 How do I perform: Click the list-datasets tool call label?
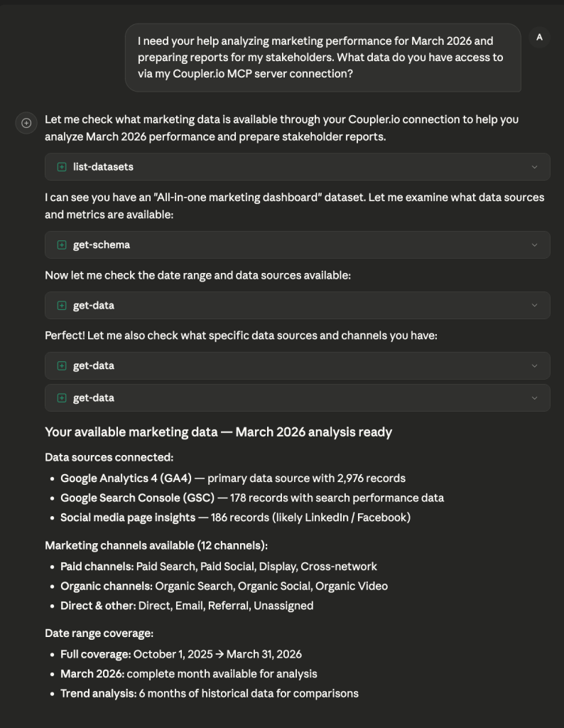tap(103, 167)
